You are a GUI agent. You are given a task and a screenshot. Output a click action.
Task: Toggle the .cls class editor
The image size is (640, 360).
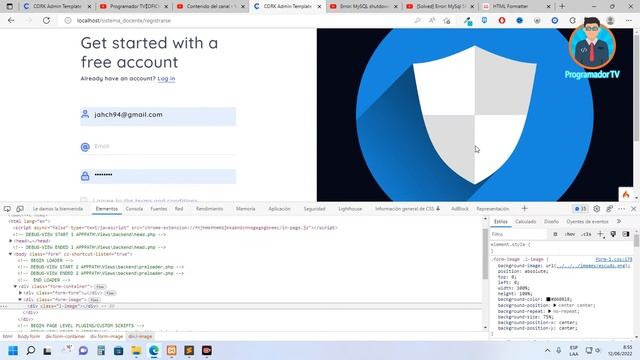click(x=586, y=234)
